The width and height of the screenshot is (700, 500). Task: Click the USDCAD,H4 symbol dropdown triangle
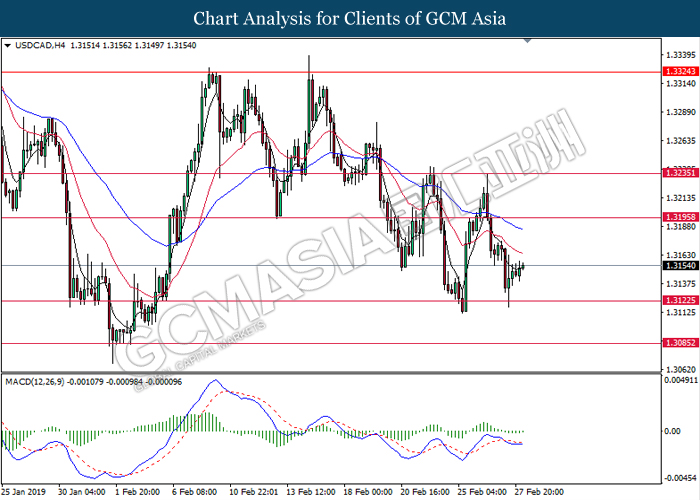pyautogui.click(x=7, y=46)
